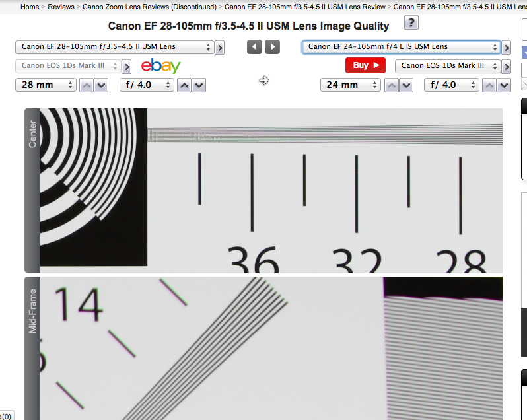The height and width of the screenshot is (420, 527).
Task: Step down the right f/4.0 aperture
Action: click(x=505, y=85)
